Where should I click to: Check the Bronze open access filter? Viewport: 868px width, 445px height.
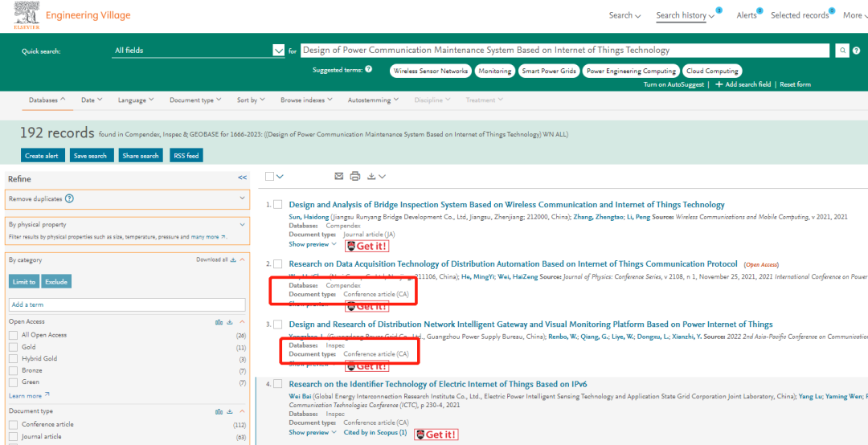coord(14,370)
